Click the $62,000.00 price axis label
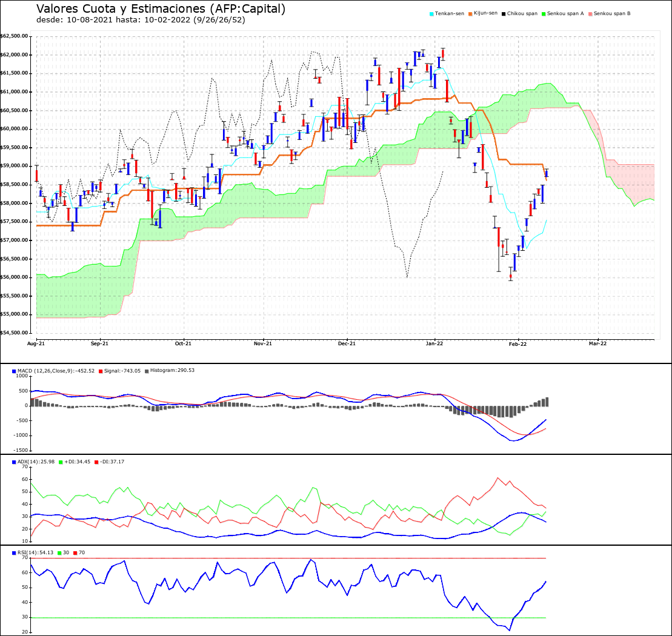 pyautogui.click(x=14, y=55)
